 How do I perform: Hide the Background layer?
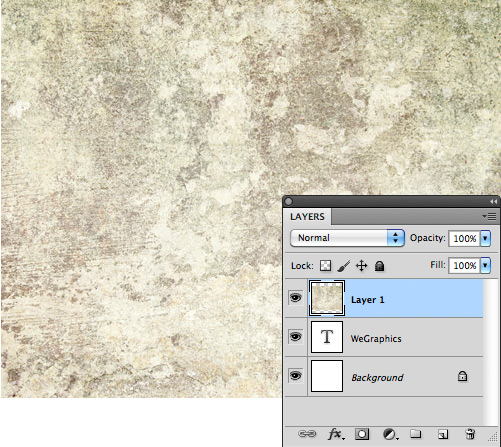point(295,376)
